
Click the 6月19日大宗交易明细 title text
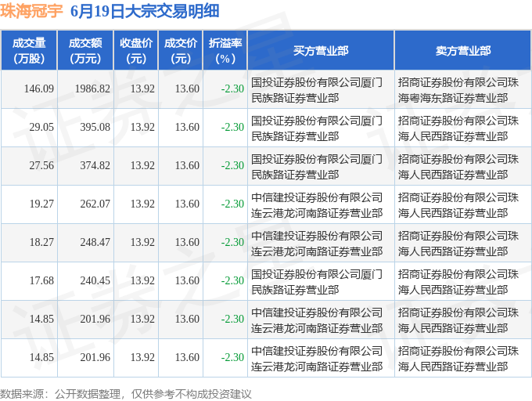[145, 11]
